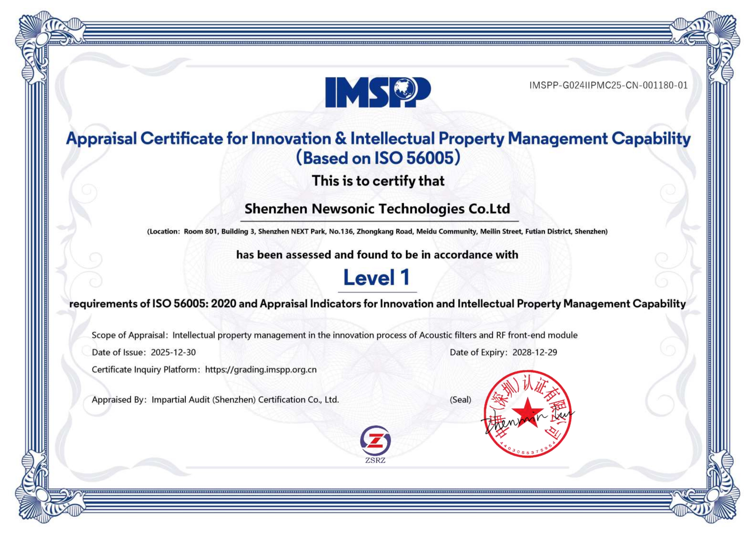
Task: Open the https://grading.imspp.org.cn inquiry link
Action: (x=261, y=370)
